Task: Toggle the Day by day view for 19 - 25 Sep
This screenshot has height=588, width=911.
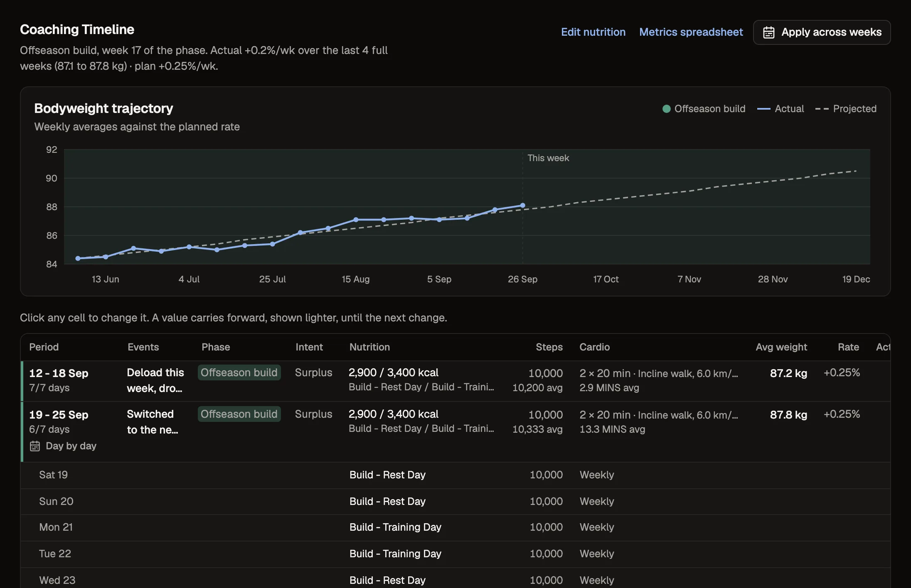Action: pyautogui.click(x=63, y=446)
